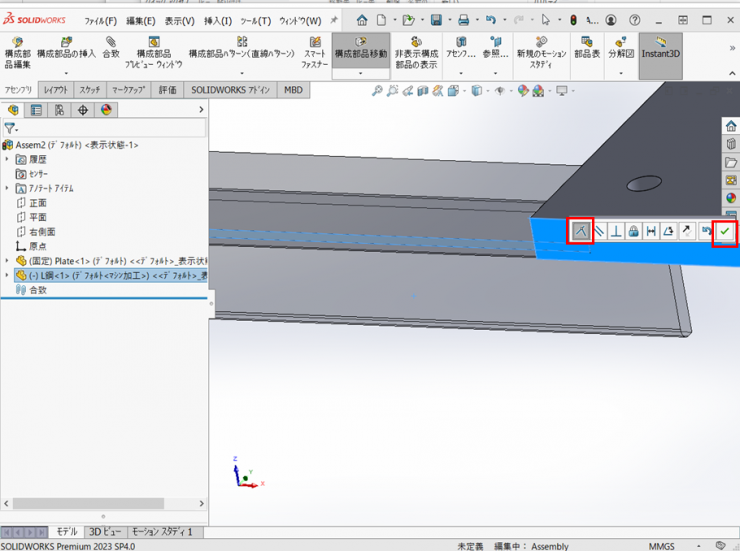The image size is (740, 551).
Task: Open the ConfigurationManager tab icon
Action: (x=59, y=110)
